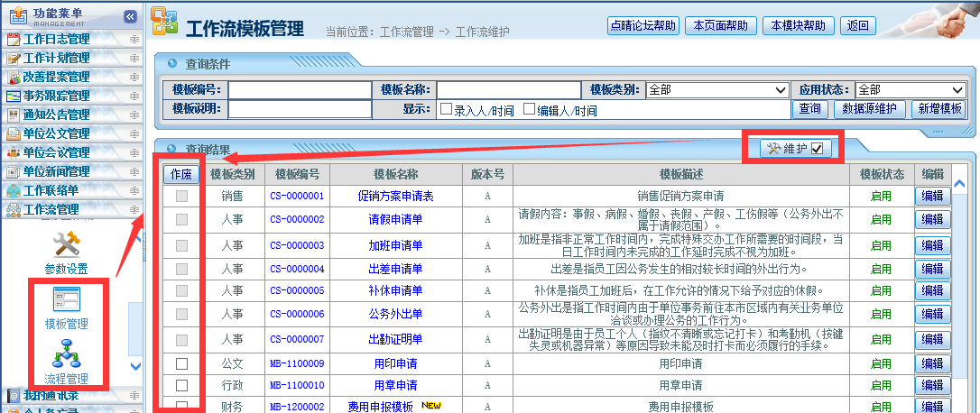Open the 流程管理 flowchart icon
The image size is (980, 413).
pyautogui.click(x=66, y=354)
